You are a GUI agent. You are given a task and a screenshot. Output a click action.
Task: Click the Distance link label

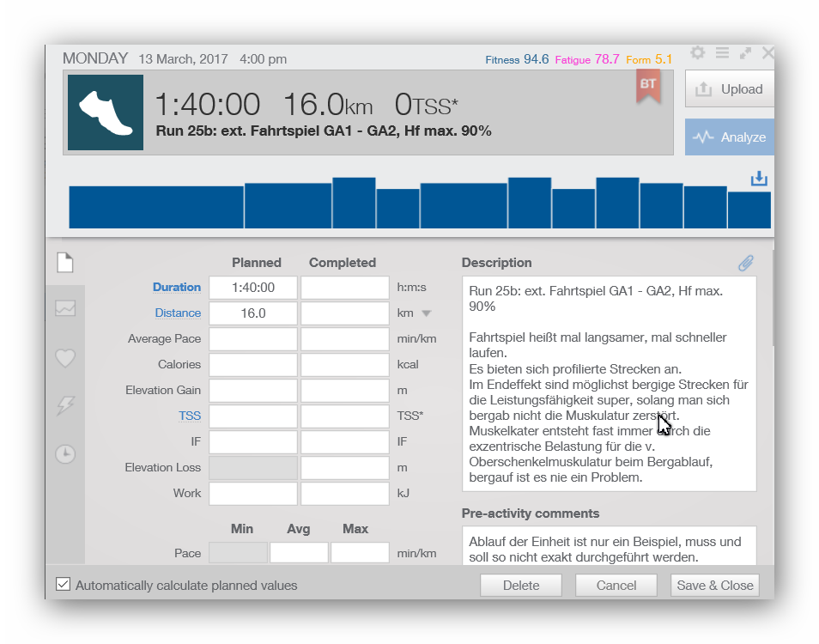point(178,313)
